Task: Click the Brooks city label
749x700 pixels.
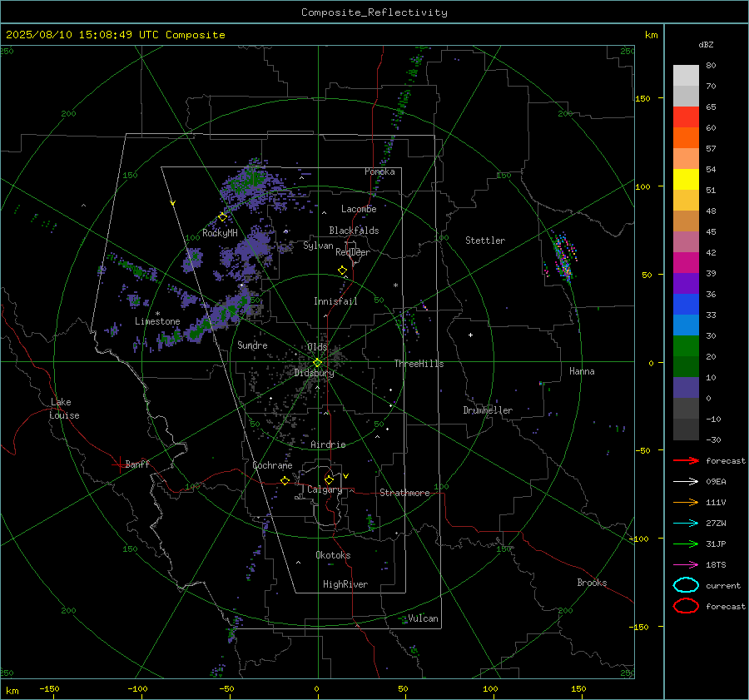Action: (592, 583)
